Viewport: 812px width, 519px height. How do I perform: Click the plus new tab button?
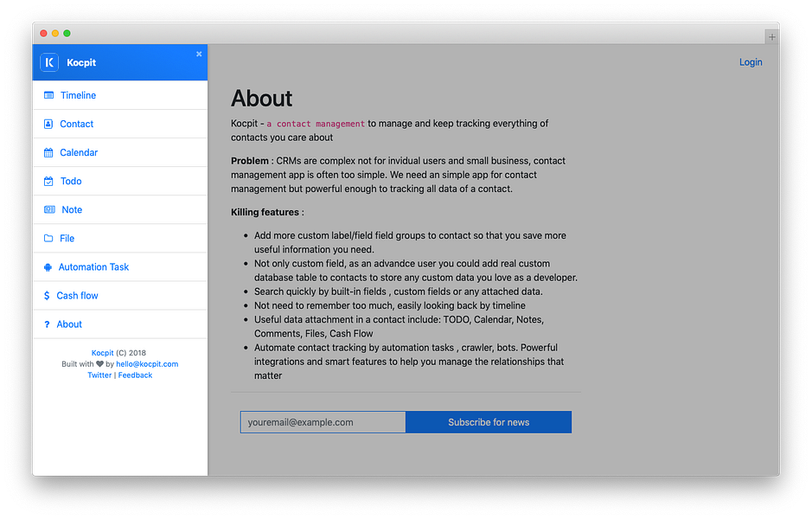(x=772, y=37)
